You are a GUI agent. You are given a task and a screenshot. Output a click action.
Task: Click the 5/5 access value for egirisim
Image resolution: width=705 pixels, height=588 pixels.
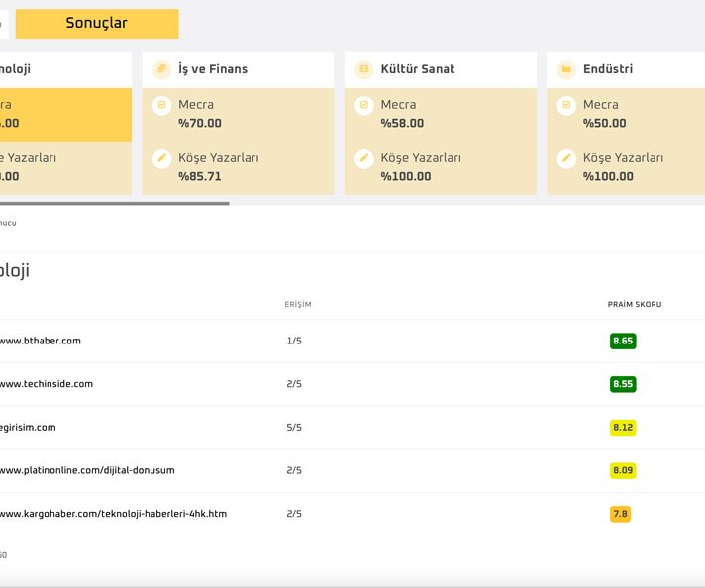294,427
